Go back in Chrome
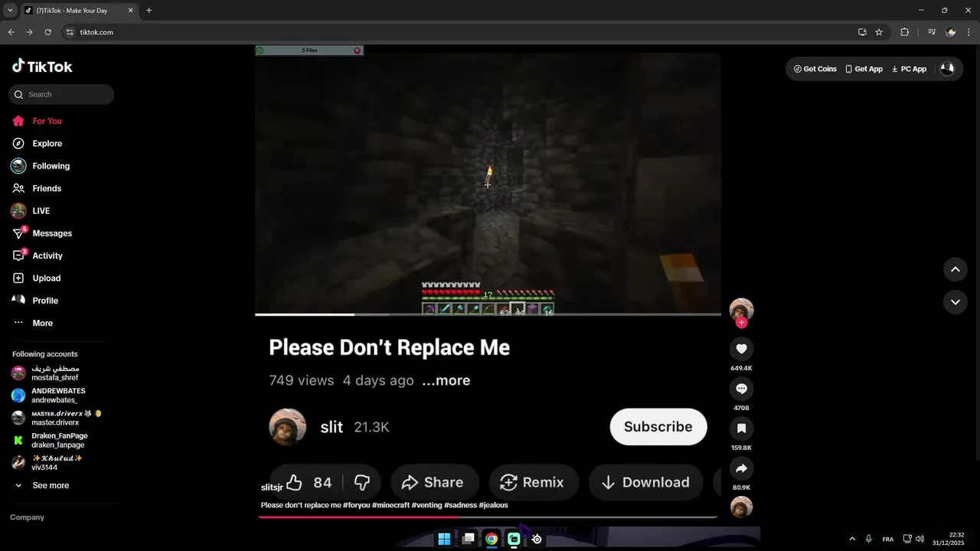This screenshot has height=551, width=980. pyautogui.click(x=11, y=32)
